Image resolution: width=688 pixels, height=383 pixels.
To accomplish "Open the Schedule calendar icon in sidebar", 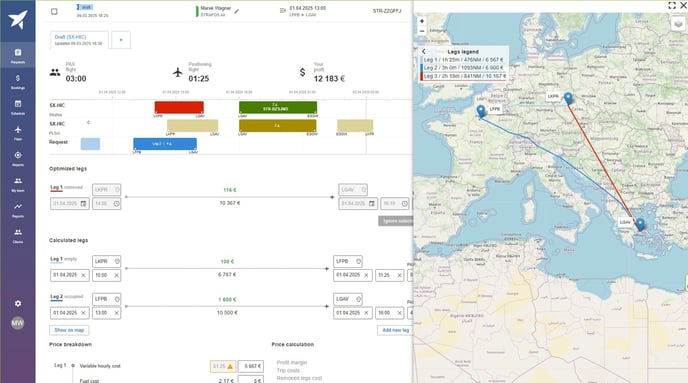I will 18,107.
